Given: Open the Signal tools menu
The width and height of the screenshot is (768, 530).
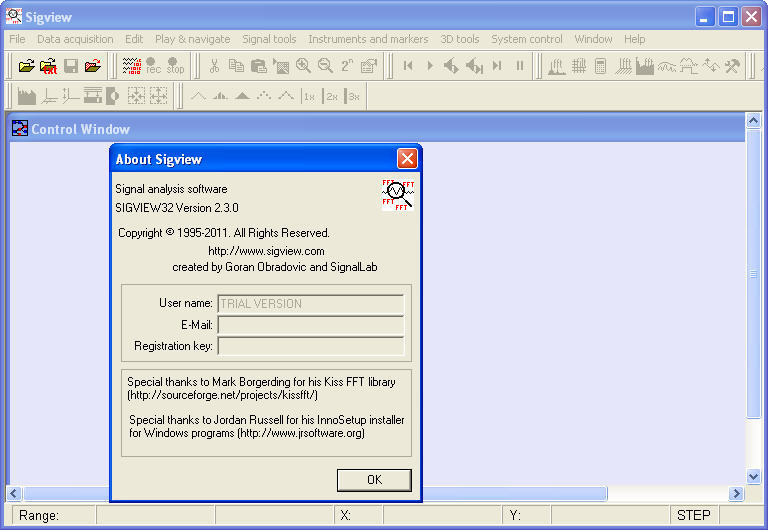Looking at the screenshot, I should [269, 39].
